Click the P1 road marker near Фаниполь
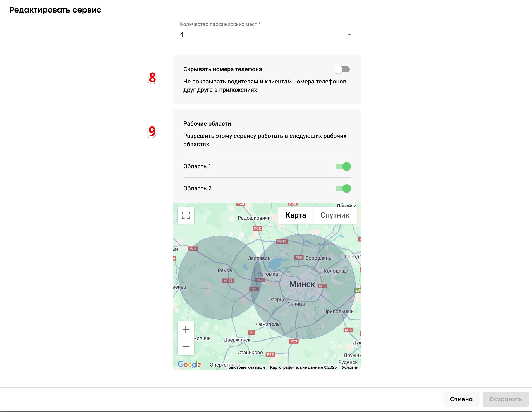 point(252,333)
